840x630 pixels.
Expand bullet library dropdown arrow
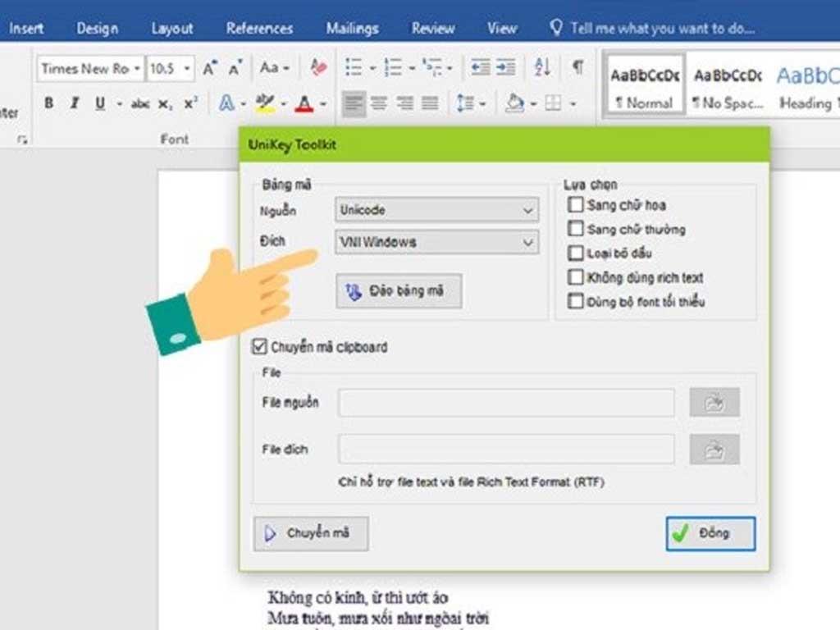coord(372,68)
